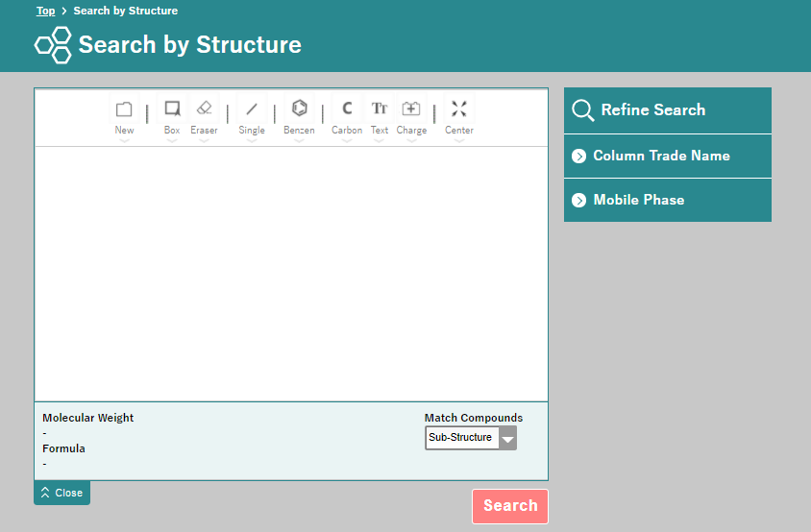
Task: Go to the Top breadcrumb link
Action: click(x=45, y=11)
